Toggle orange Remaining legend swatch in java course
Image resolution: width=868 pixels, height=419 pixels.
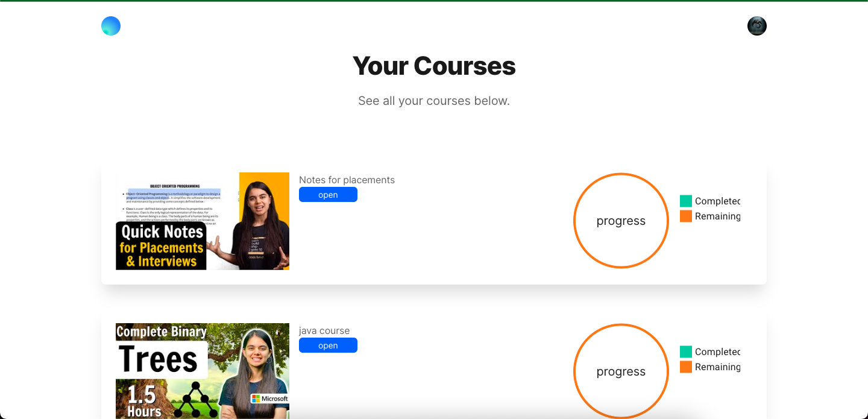(x=686, y=367)
